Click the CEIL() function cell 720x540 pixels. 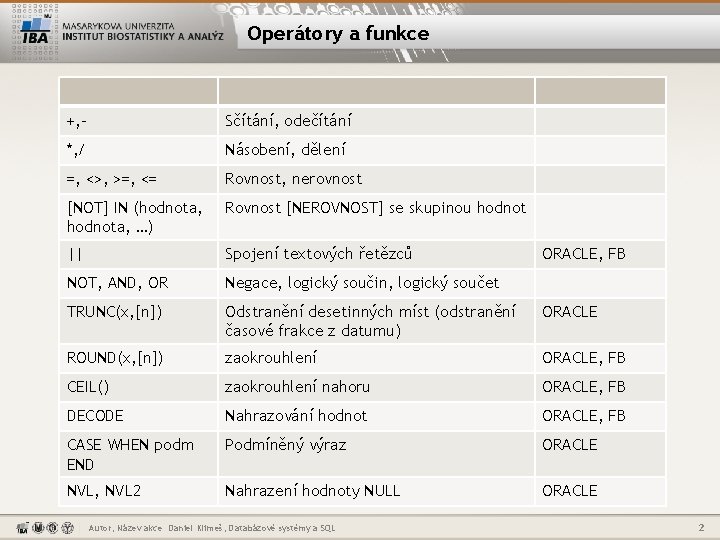(138, 387)
